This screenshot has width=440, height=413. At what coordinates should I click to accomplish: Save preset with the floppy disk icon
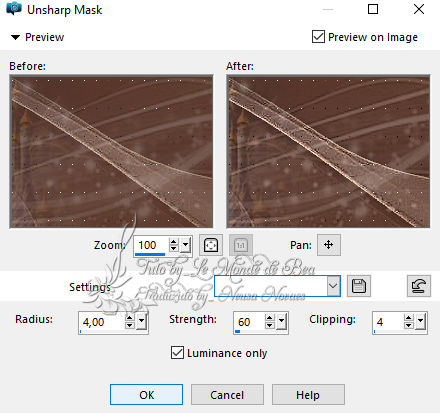[359, 286]
